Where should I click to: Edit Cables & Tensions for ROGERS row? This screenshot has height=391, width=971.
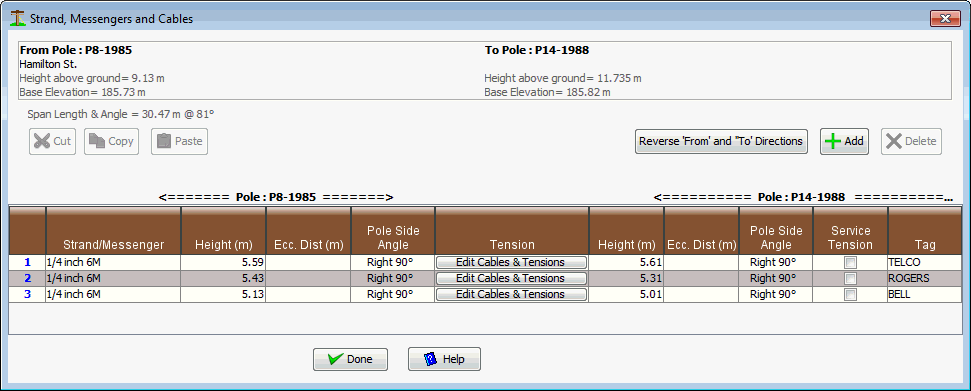(511, 278)
